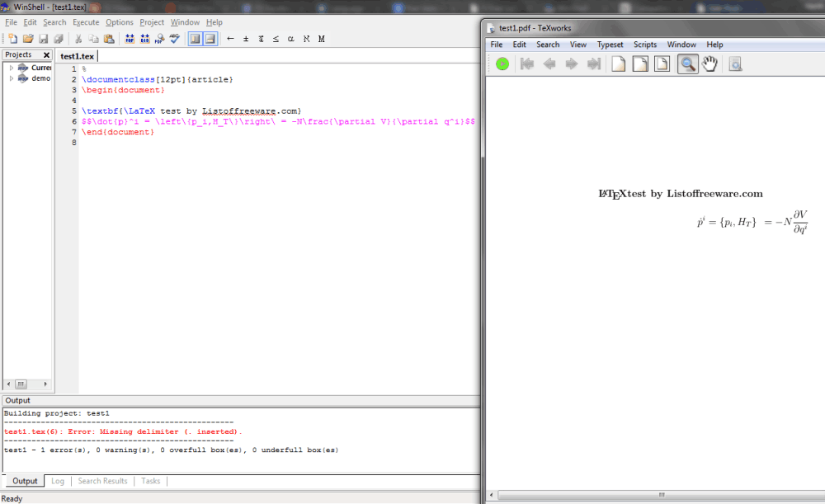Go to last page in TeXworks

(594, 64)
